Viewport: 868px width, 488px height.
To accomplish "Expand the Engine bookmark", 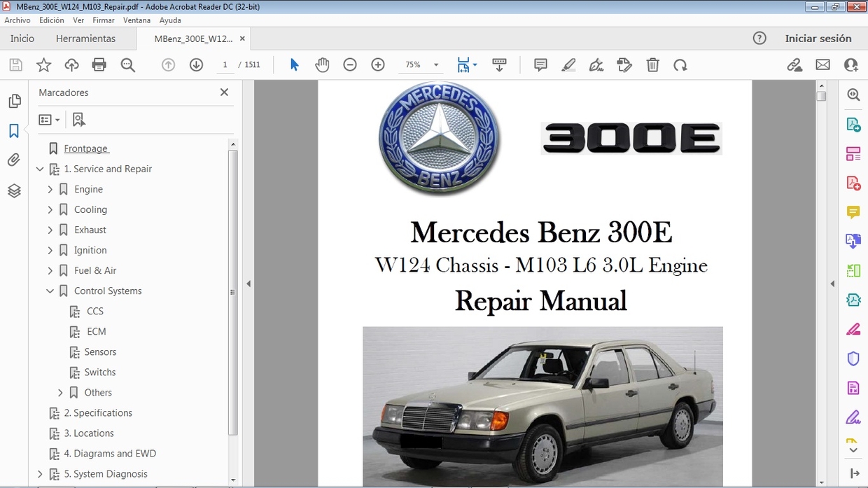I will (50, 190).
